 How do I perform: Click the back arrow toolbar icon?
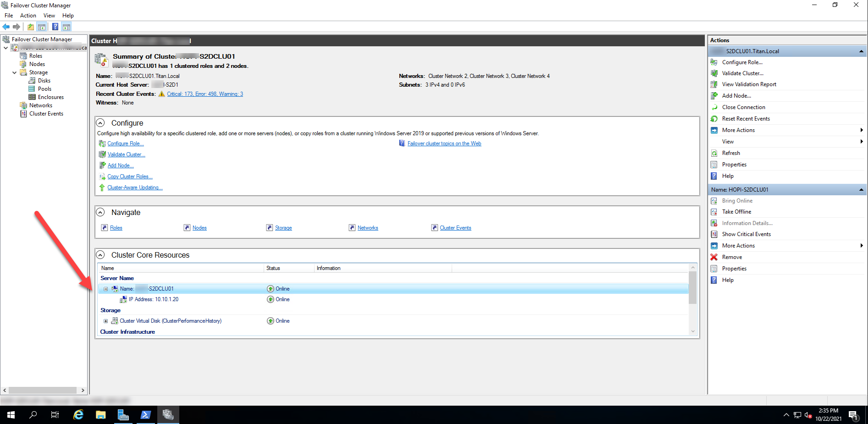click(x=6, y=27)
